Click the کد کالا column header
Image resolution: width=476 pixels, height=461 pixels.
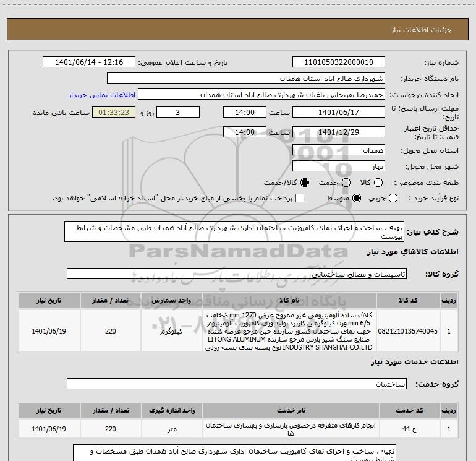(408, 300)
